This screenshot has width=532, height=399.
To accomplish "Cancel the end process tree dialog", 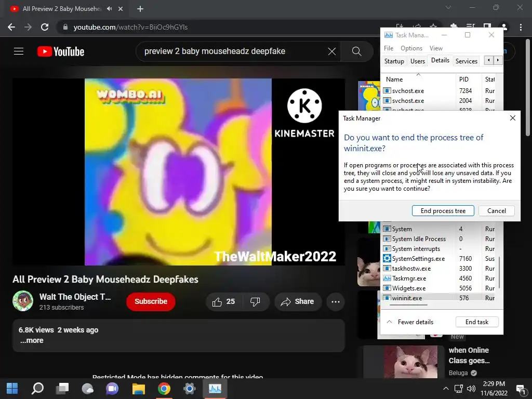I will (x=496, y=211).
